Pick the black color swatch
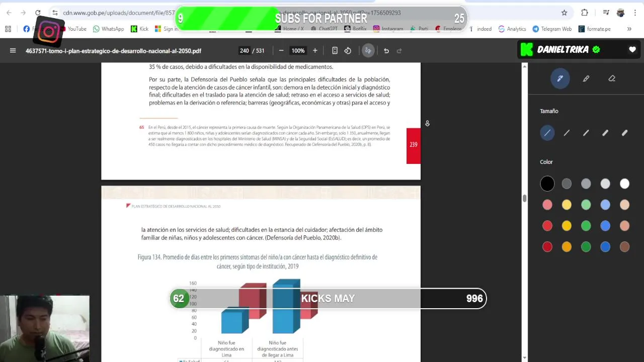This screenshot has height=362, width=644. coord(547,184)
